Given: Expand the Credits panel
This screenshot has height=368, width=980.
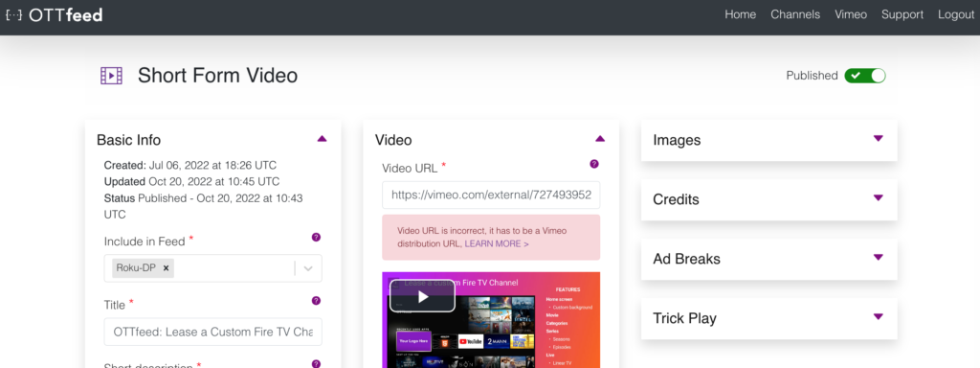Looking at the screenshot, I should point(879,197).
